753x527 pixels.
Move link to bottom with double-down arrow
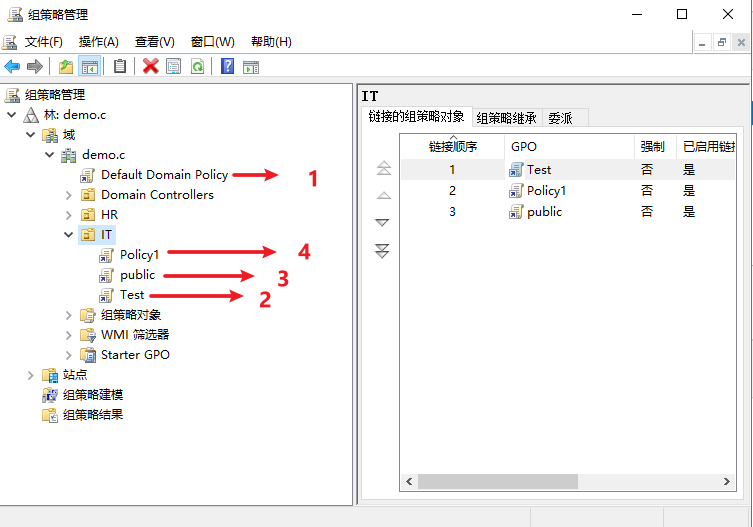pos(383,251)
